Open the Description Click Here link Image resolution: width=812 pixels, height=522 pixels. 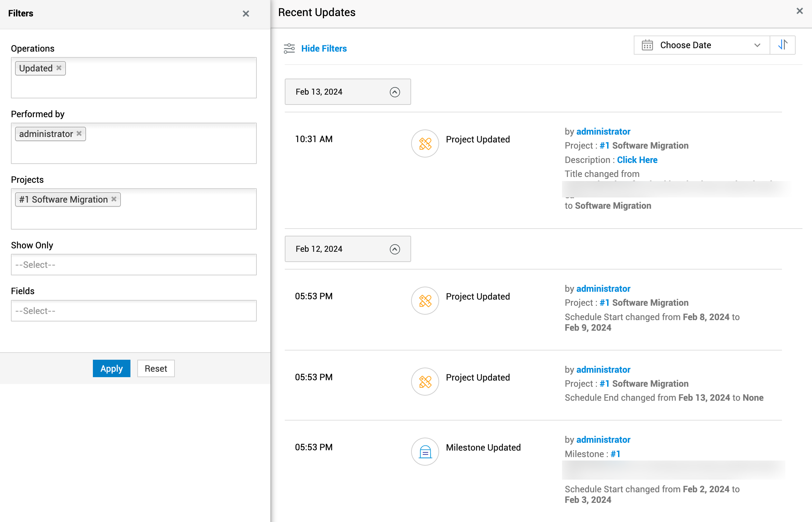pos(637,160)
